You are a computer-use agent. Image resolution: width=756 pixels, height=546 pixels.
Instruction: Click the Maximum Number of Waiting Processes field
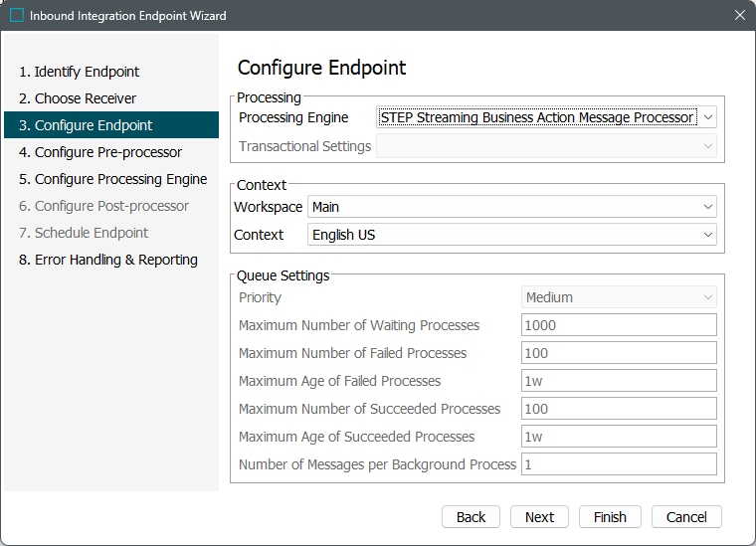pos(618,325)
